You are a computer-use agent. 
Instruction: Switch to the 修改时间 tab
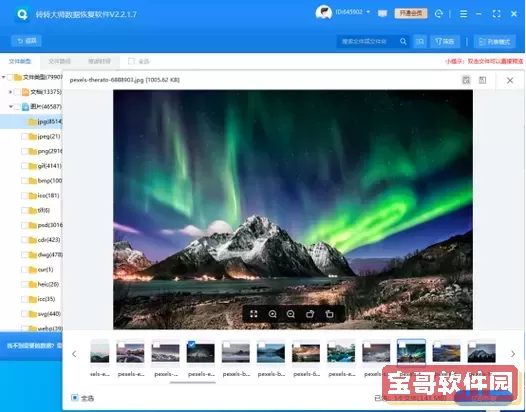coord(99,61)
